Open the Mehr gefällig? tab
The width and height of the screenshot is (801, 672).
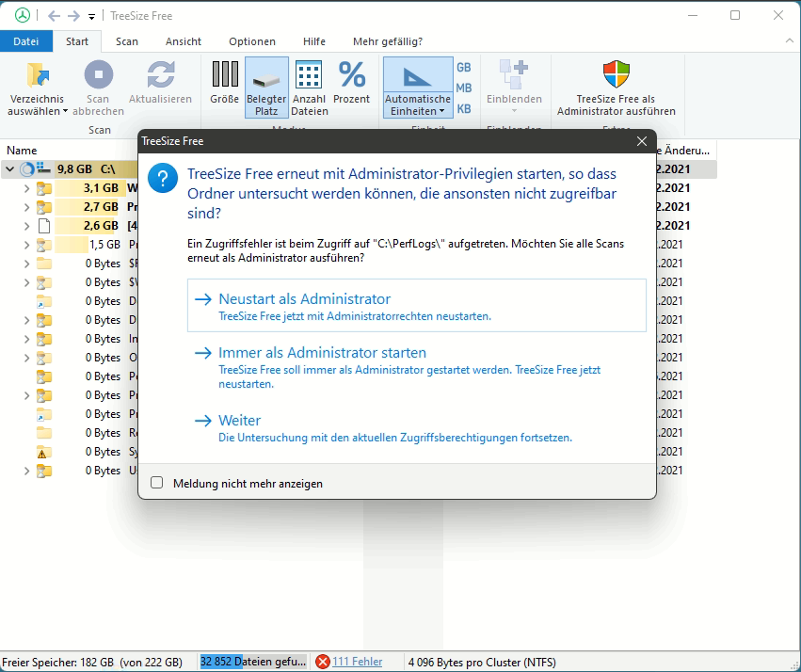coord(388,41)
